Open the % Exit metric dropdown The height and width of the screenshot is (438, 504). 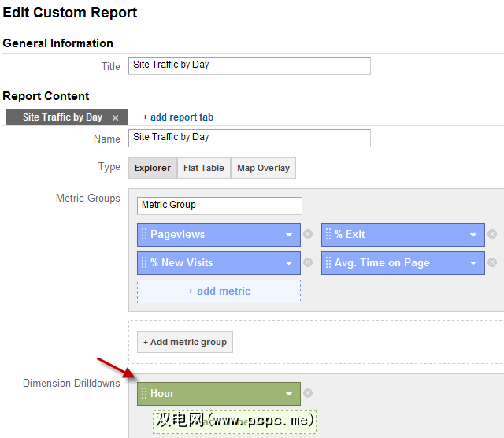click(x=473, y=234)
